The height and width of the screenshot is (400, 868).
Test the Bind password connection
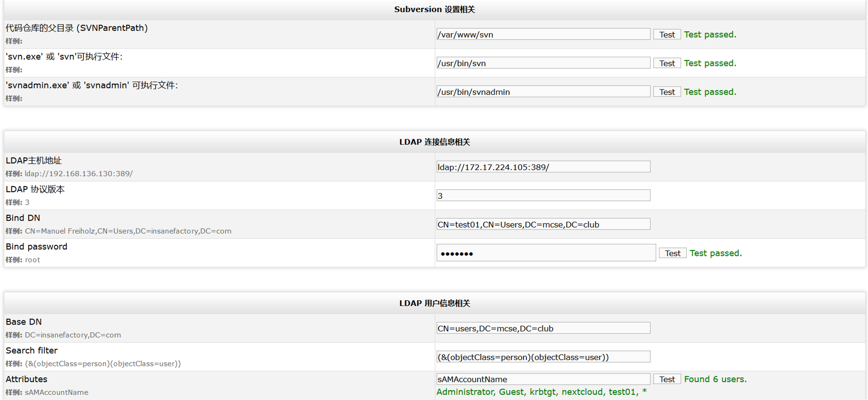672,253
